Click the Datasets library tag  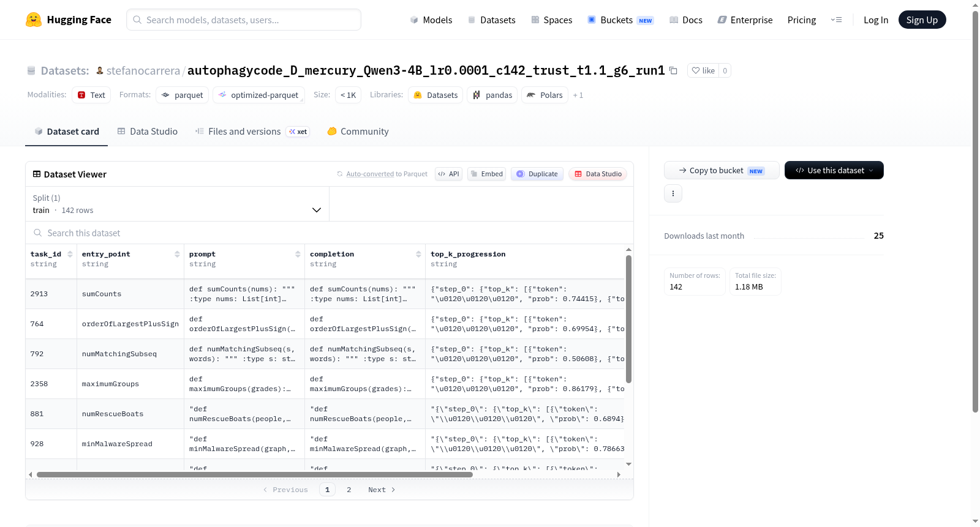coord(435,95)
